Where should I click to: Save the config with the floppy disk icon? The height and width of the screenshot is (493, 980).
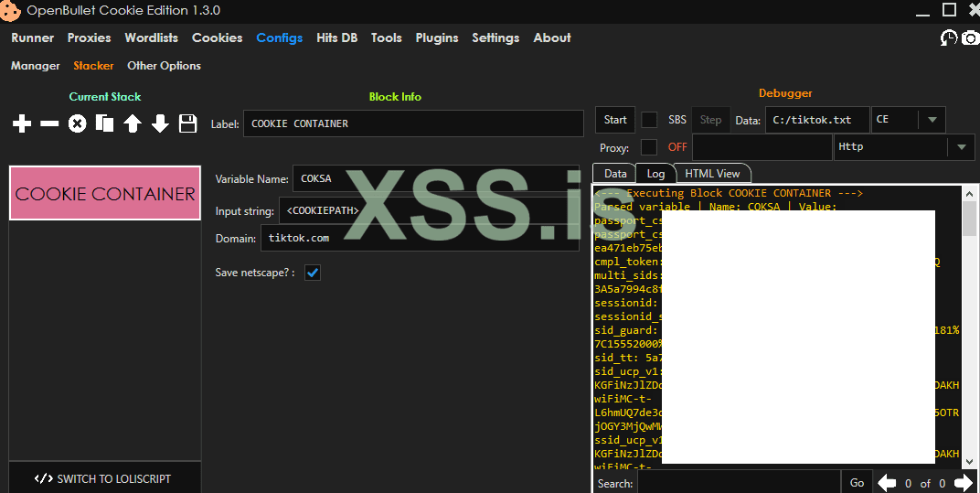pyautogui.click(x=187, y=123)
